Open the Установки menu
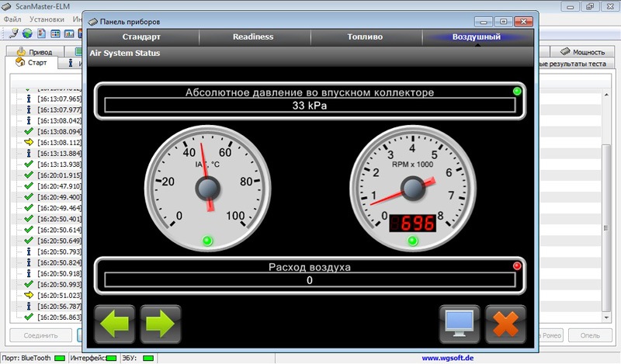The height and width of the screenshot is (364, 621). point(47,18)
